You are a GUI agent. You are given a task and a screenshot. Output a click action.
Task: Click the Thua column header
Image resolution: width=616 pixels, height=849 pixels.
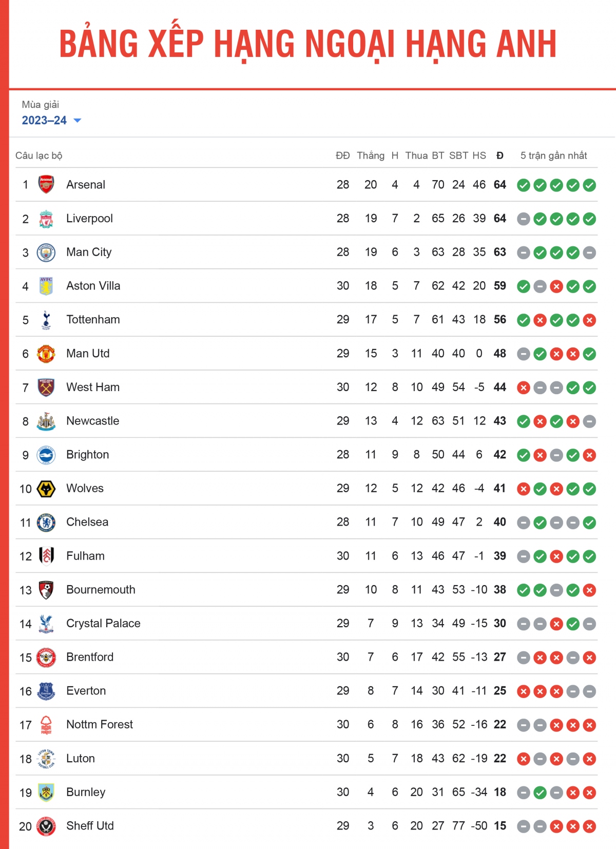pos(416,156)
